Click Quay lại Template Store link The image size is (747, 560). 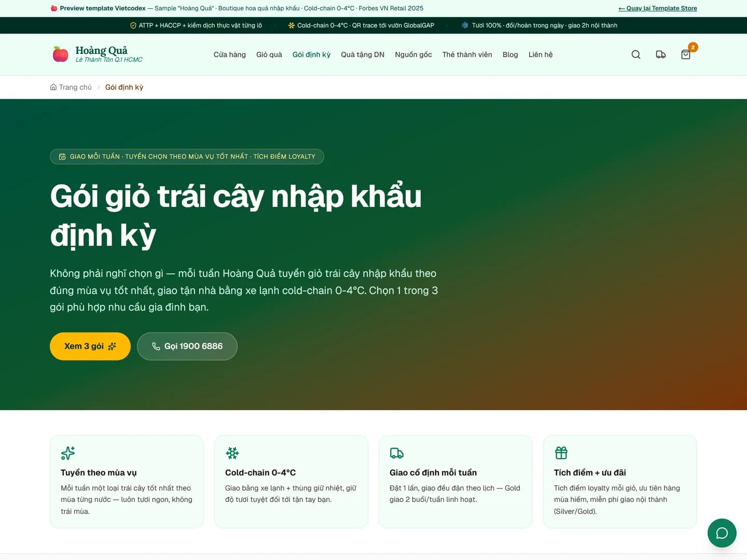coord(658,8)
